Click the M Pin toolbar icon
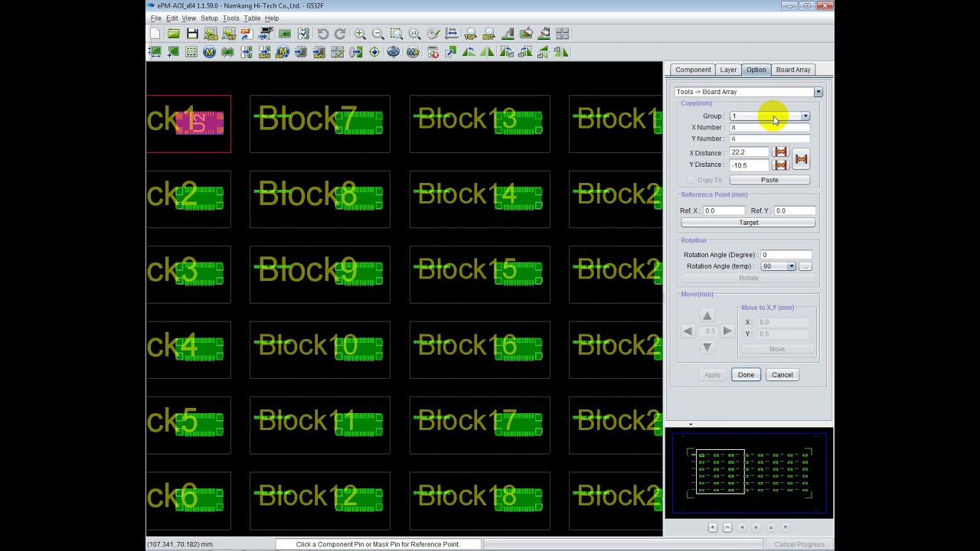The image size is (980, 551). (x=283, y=52)
